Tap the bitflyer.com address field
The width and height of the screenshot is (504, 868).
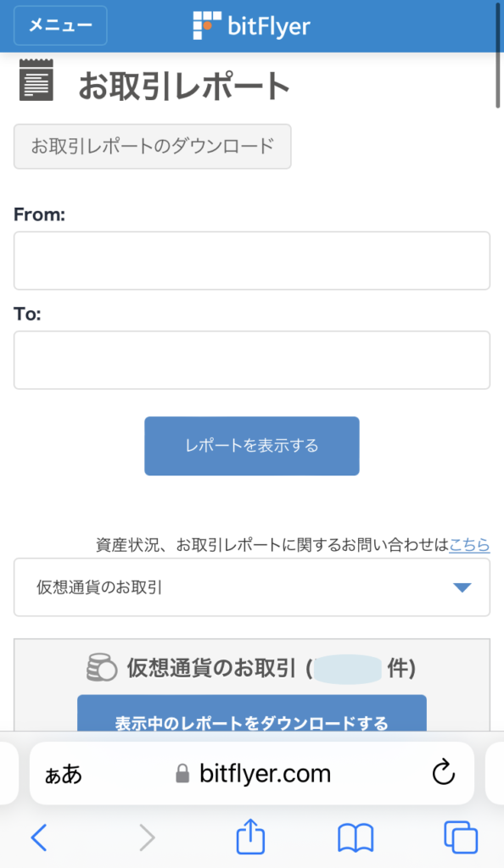click(x=252, y=773)
